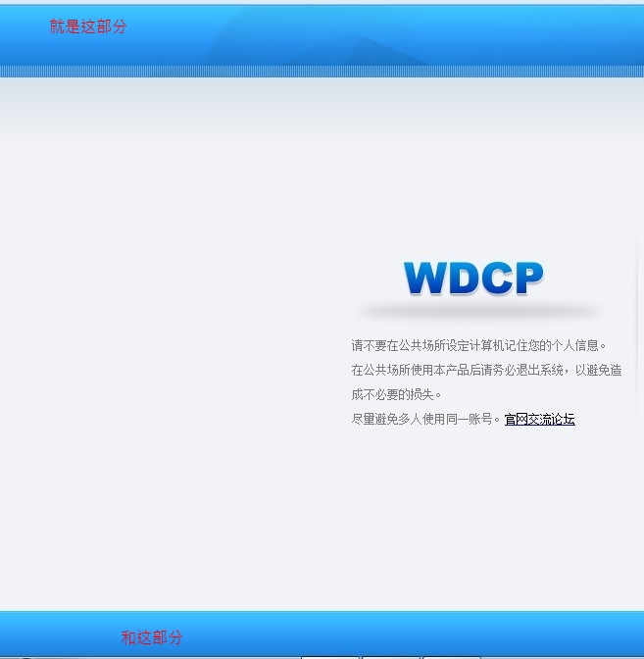
Task: Click the text 请不要在公共场所设定计算机记住您的个人信息
Action: pos(479,345)
